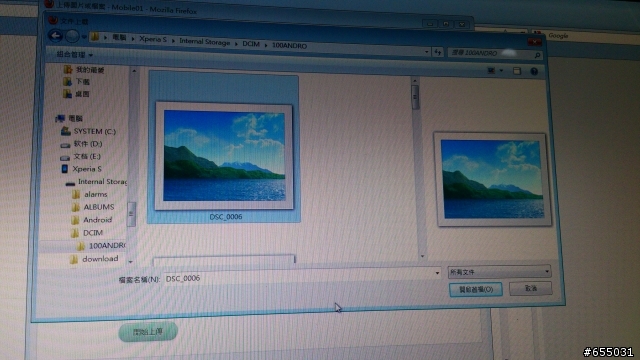640x360 pixels.
Task: Select Xperia S in the address breadcrumb
Action: tap(153, 39)
